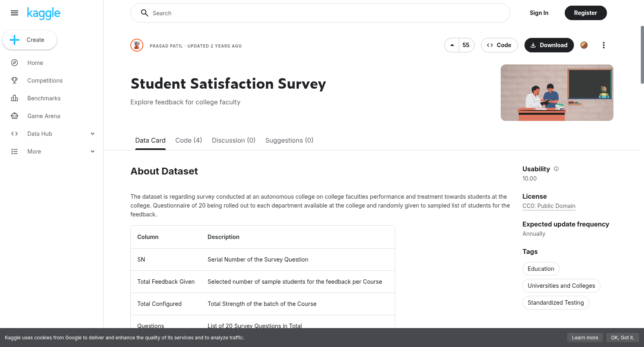Click the plus icon in Create
Image resolution: width=644 pixels, height=347 pixels.
pyautogui.click(x=14, y=40)
